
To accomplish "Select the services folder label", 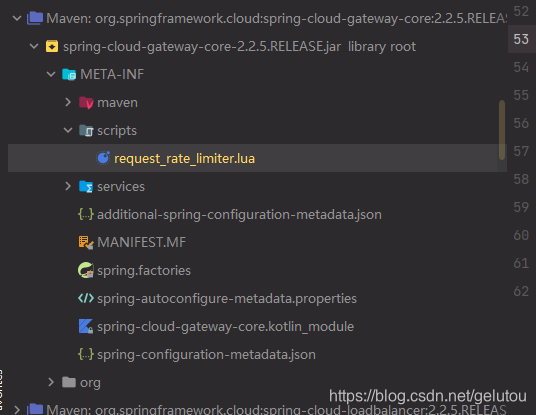I will 121,187.
